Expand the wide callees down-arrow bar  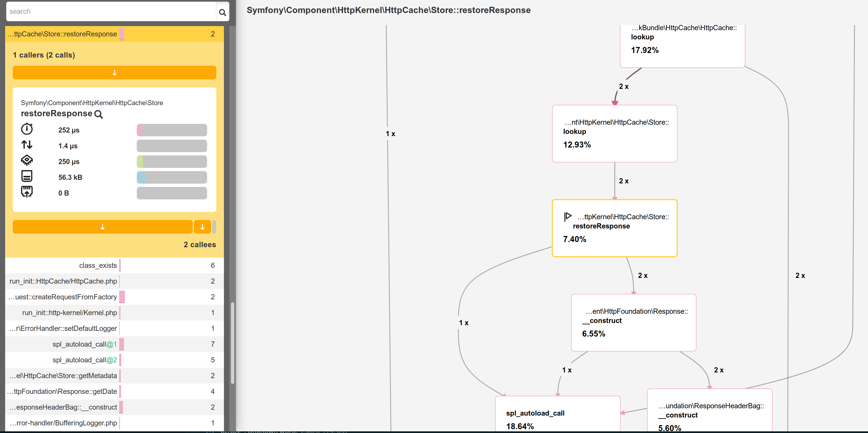click(103, 227)
